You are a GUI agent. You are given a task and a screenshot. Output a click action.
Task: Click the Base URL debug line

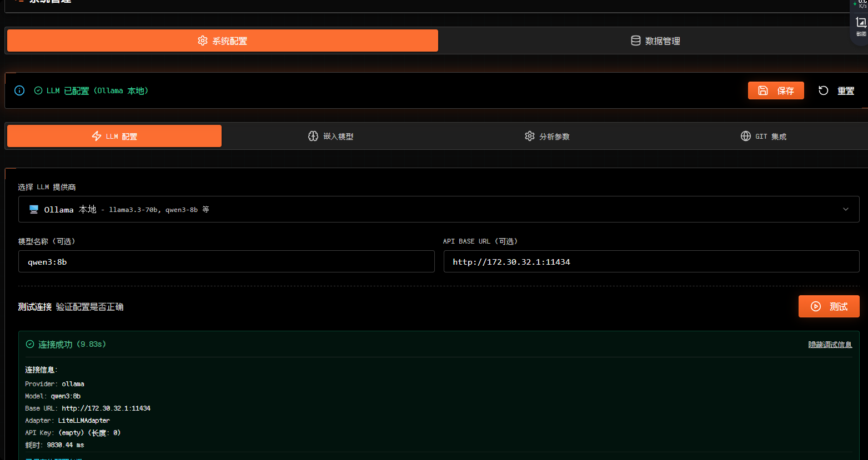point(88,408)
